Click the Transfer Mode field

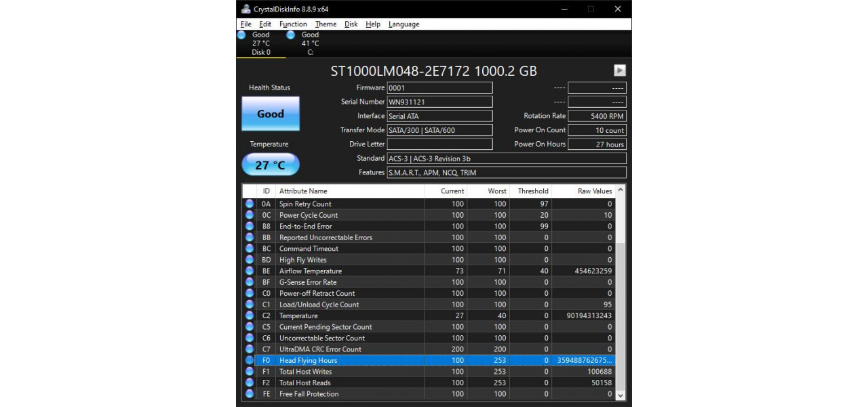439,130
